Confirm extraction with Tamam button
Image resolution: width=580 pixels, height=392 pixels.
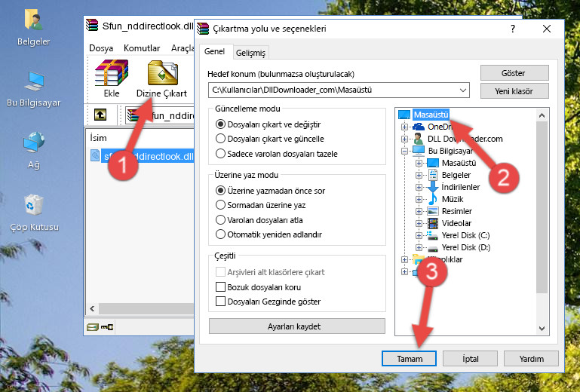409,358
